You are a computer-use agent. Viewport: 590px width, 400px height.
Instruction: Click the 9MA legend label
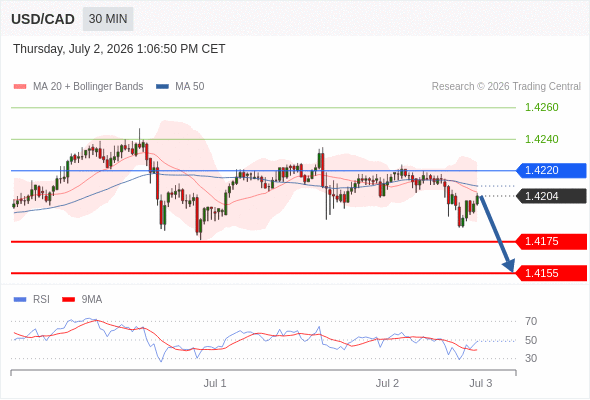(92, 300)
